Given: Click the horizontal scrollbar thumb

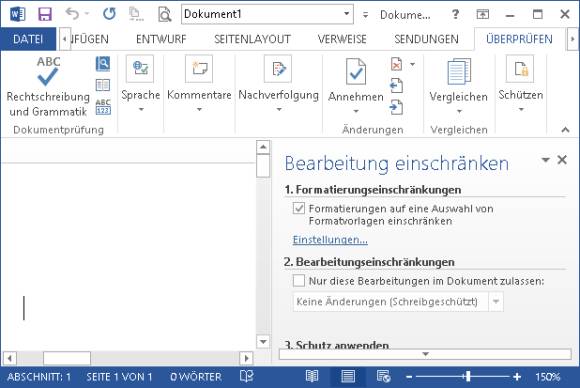Looking at the screenshot, I should 67,358.
